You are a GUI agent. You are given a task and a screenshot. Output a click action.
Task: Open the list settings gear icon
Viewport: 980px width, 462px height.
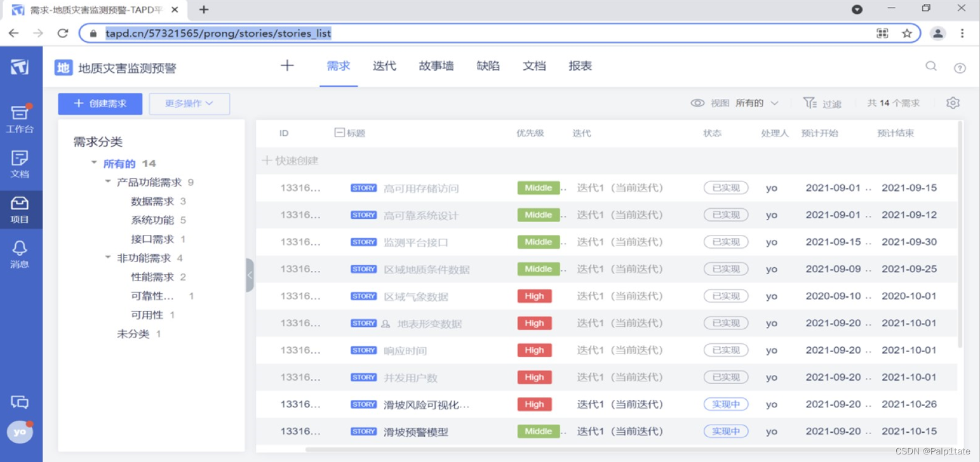pos(953,103)
